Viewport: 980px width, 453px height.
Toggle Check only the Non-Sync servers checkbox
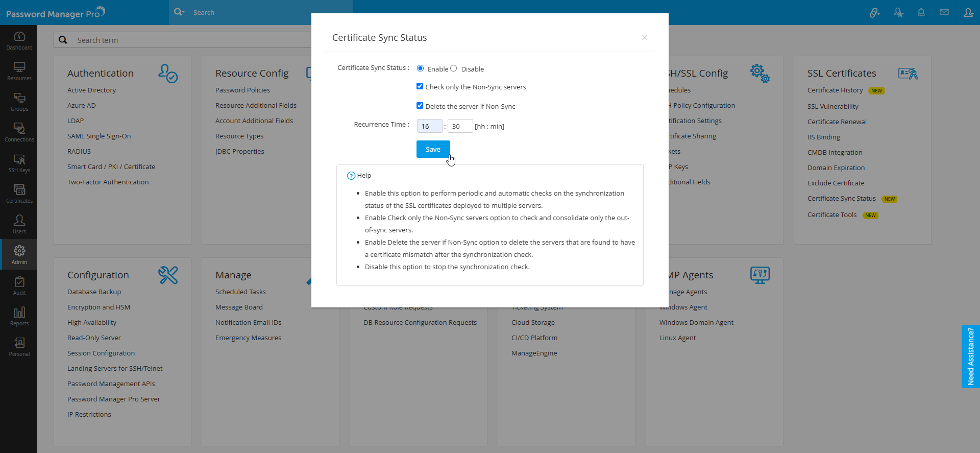tap(420, 86)
